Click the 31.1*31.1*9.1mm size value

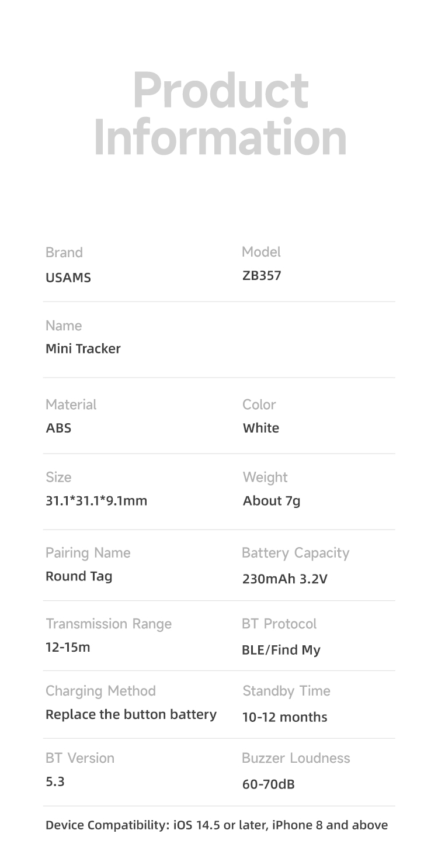[96, 501]
